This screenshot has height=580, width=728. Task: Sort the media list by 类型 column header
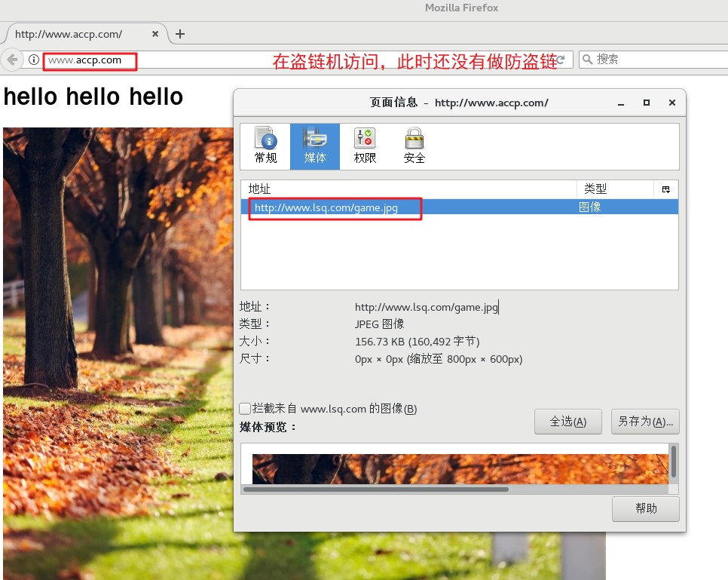[616, 189]
